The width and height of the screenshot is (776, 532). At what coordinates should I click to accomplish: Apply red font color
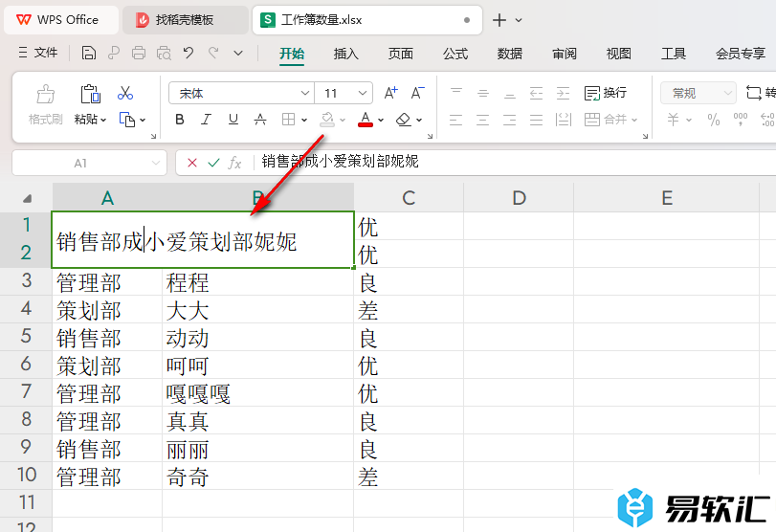[x=366, y=120]
